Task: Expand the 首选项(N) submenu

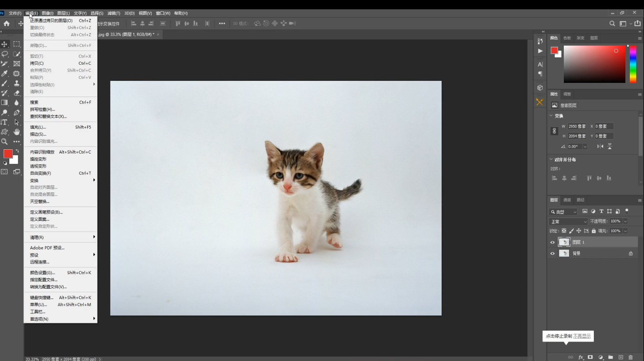Action: click(61, 319)
